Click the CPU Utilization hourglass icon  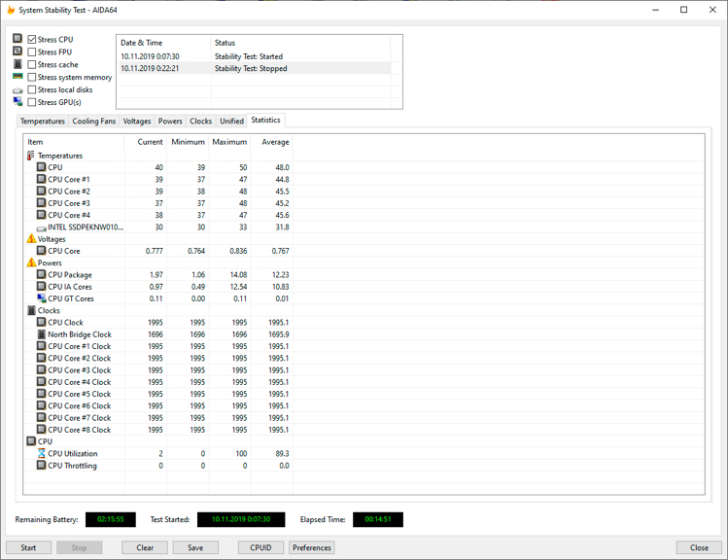[x=42, y=454]
